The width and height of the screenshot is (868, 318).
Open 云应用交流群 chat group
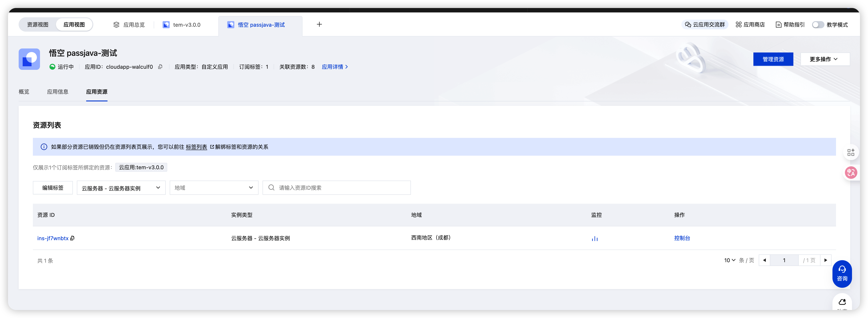[x=705, y=25]
